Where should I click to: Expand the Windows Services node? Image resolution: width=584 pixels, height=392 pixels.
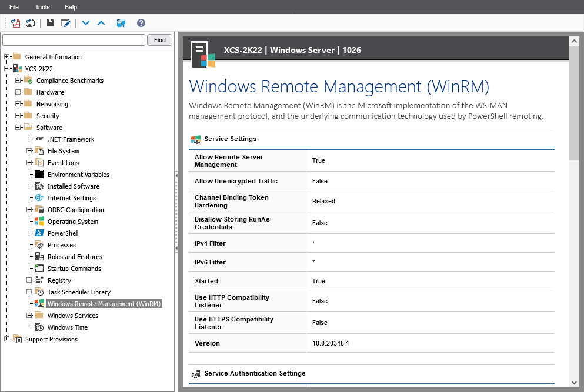(29, 316)
